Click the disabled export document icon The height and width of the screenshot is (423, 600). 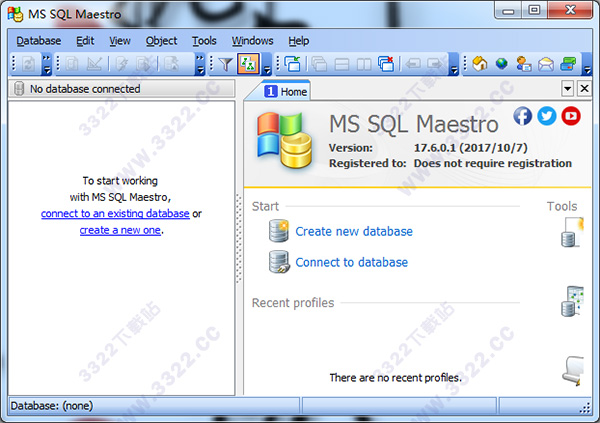tap(144, 64)
